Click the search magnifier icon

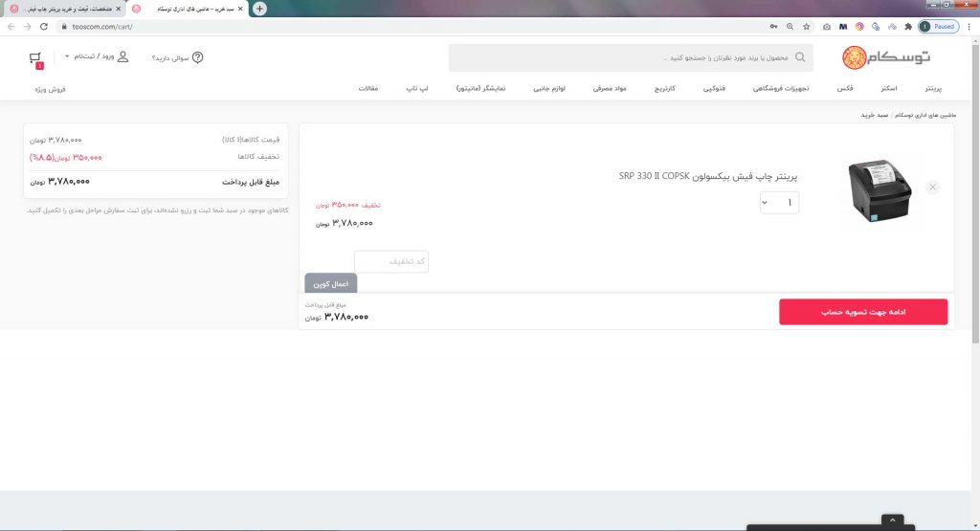800,57
